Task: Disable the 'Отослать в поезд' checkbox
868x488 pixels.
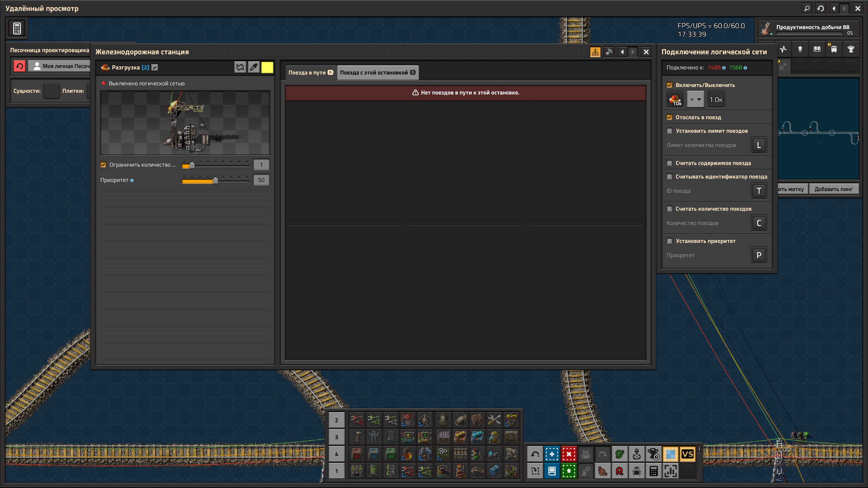Action: (669, 118)
